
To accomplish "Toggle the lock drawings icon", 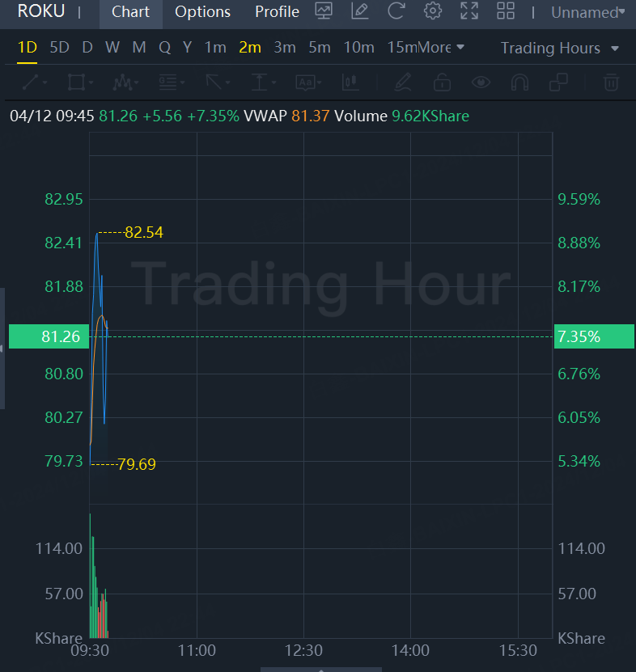I will (x=442, y=82).
